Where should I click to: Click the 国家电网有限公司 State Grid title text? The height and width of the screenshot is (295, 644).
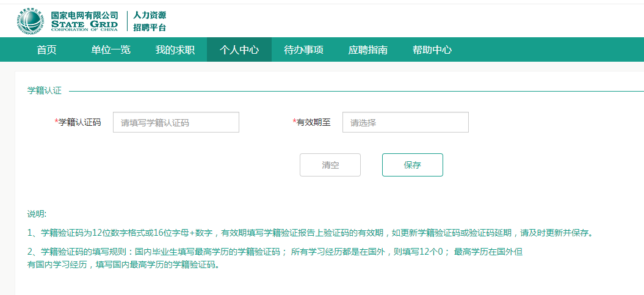84,21
